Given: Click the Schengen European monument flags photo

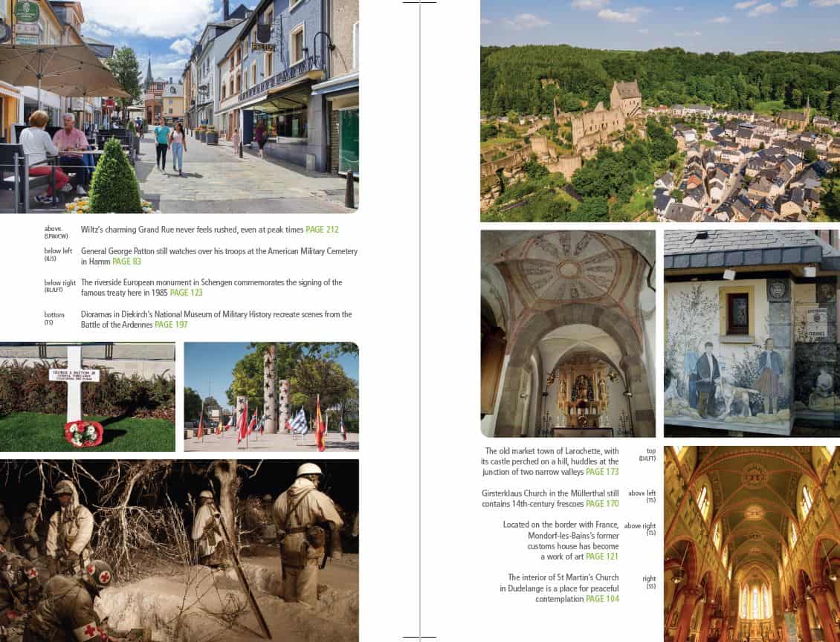Looking at the screenshot, I should pyautogui.click(x=271, y=397).
